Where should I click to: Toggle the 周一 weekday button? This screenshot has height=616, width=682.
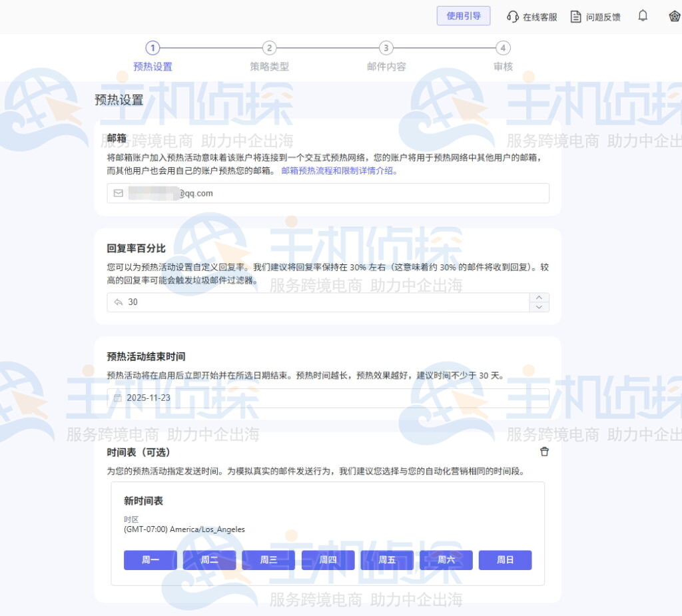click(x=150, y=560)
